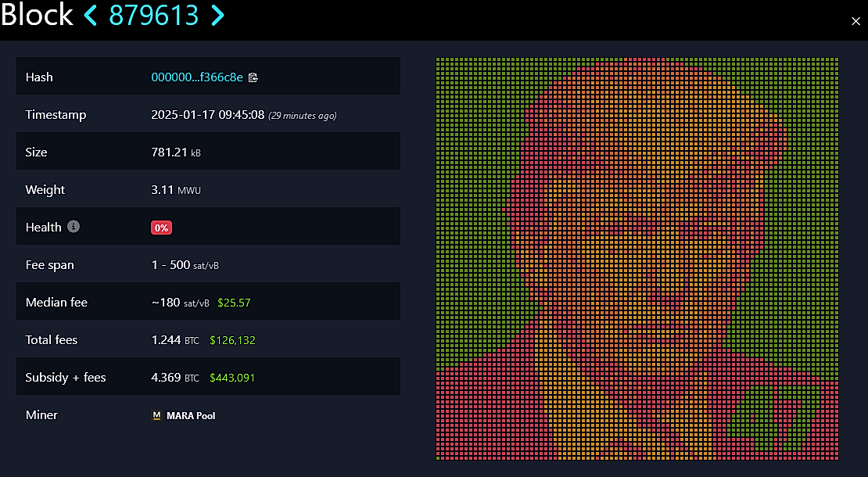Go to the next block using right chevron
868x477 pixels.
[218, 15]
